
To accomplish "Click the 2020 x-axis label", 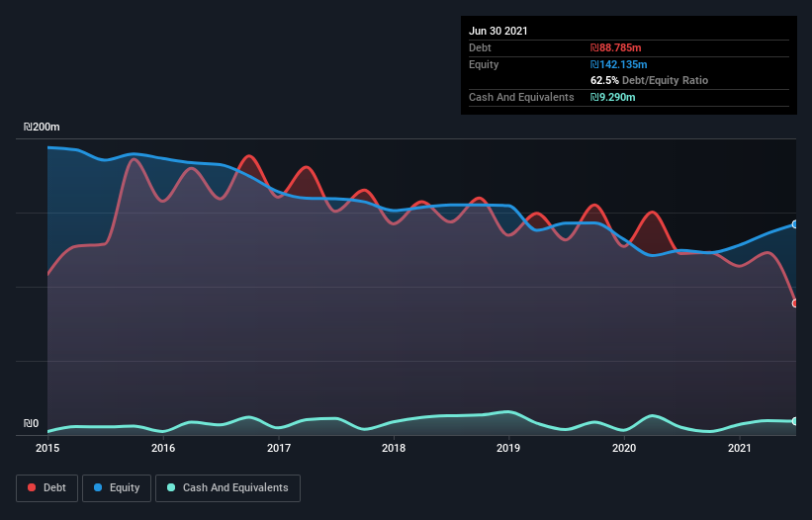I will [x=624, y=448].
